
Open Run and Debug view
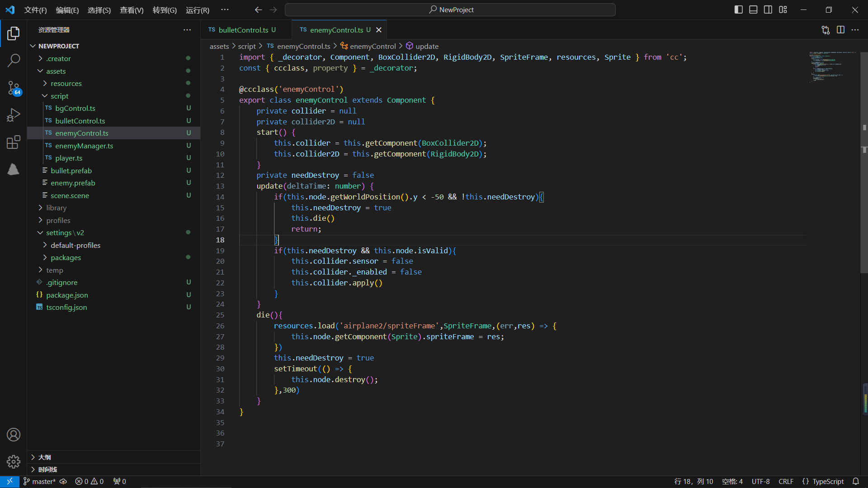tap(14, 115)
